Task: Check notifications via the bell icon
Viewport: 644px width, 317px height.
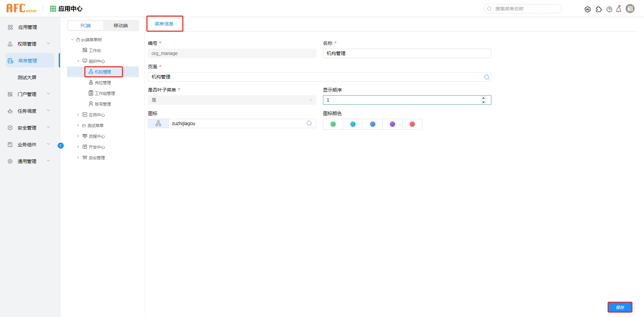Action: click(x=619, y=9)
